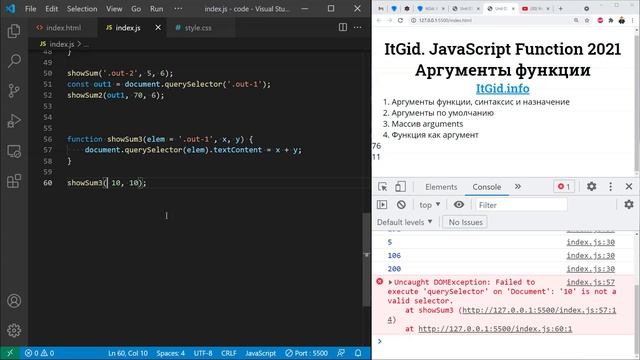Open the Search view in activity bar

(x=14, y=61)
